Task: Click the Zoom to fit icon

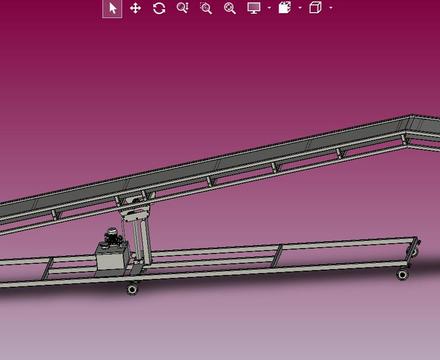Action: point(230,8)
